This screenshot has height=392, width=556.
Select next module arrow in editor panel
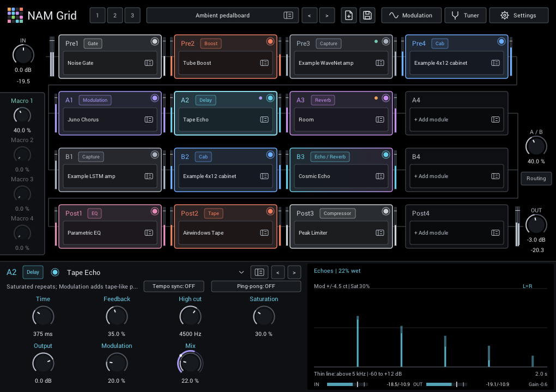point(294,272)
